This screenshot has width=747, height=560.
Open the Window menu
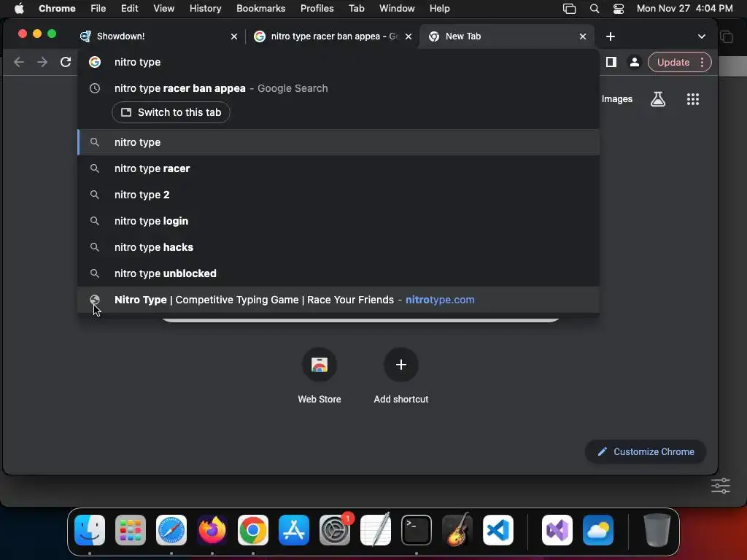pyautogui.click(x=396, y=8)
